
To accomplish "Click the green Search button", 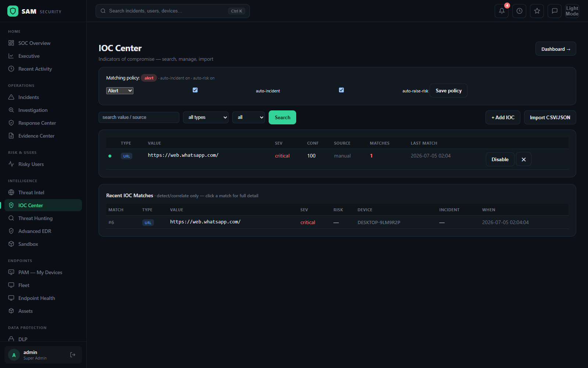I will click(282, 117).
